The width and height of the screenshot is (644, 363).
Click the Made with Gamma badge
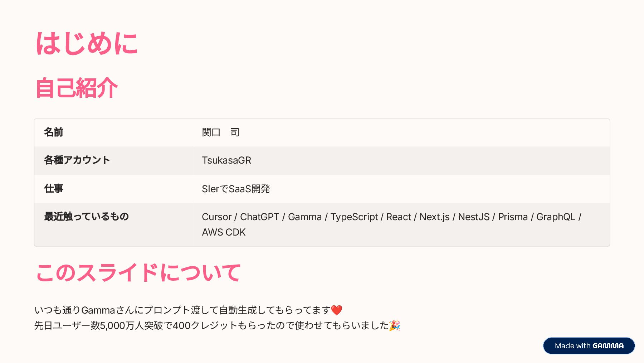[x=589, y=345]
